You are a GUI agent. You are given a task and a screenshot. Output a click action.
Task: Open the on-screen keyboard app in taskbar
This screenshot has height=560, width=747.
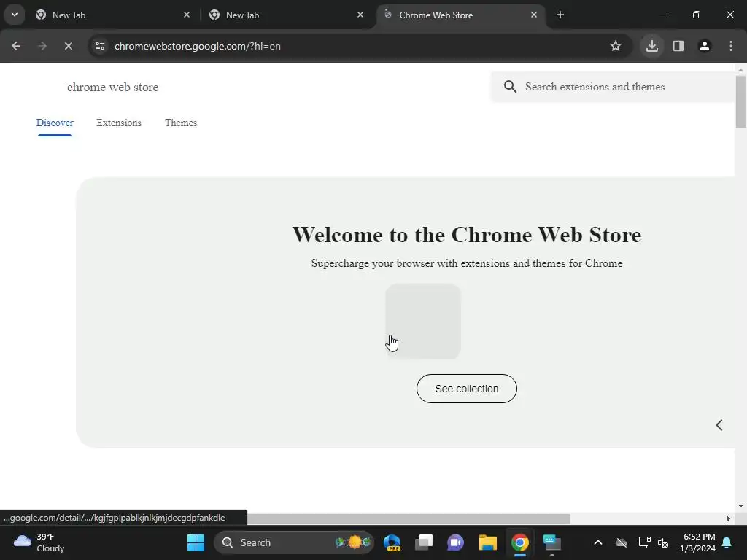tap(552, 542)
